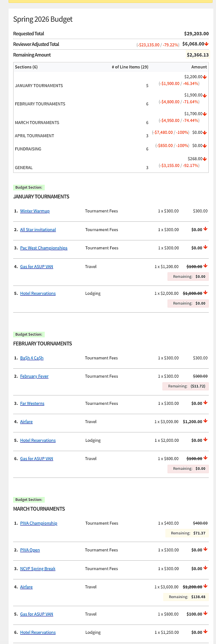Click red arrow on Far Westerns row
Screen dimensions: 216x644
[x=205, y=403]
